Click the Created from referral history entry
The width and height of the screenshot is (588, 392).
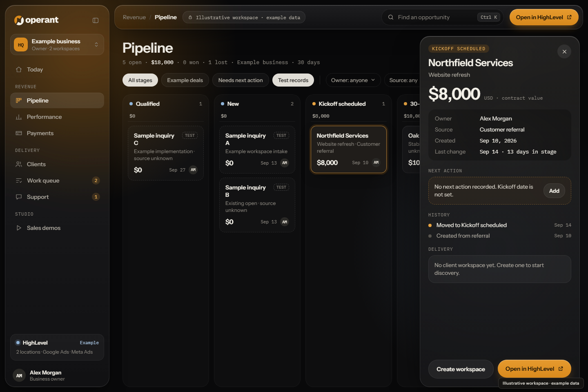click(x=500, y=236)
